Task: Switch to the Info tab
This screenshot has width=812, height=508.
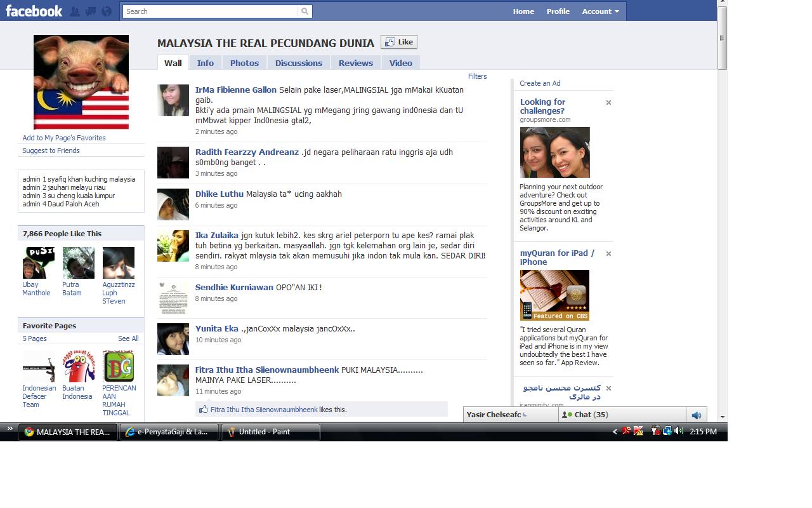Action: [205, 63]
